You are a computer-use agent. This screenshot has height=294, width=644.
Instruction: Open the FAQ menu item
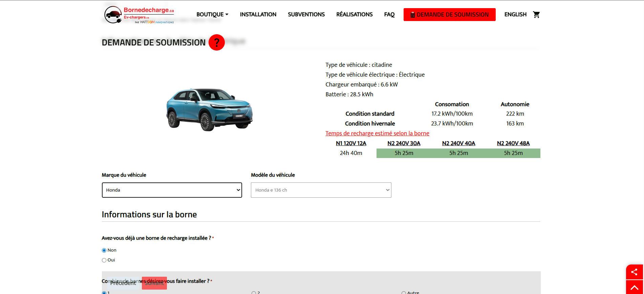tap(389, 15)
